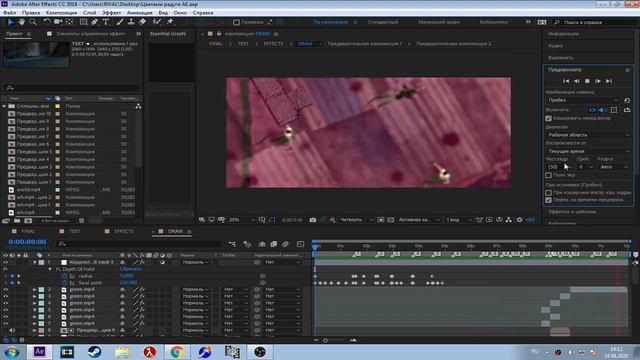The image size is (640, 360).
Task: Jump to first frame in Preview panel
Action: click(x=566, y=81)
